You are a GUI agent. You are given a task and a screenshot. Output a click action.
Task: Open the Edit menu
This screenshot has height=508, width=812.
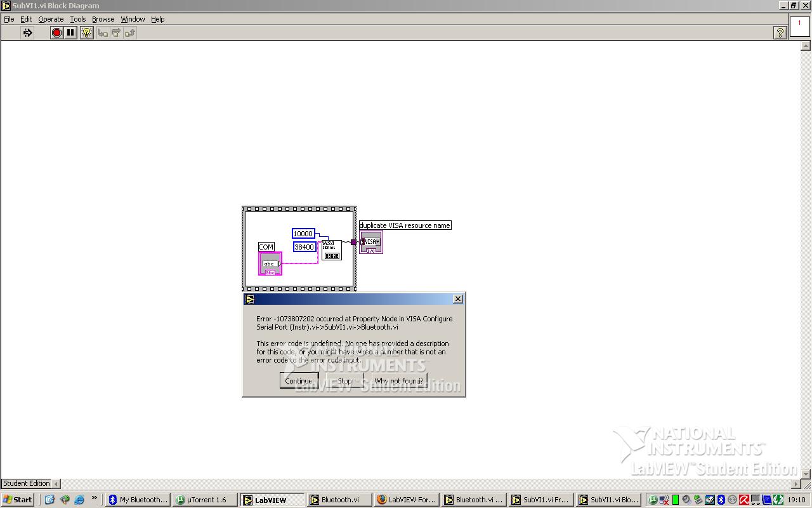click(x=26, y=19)
